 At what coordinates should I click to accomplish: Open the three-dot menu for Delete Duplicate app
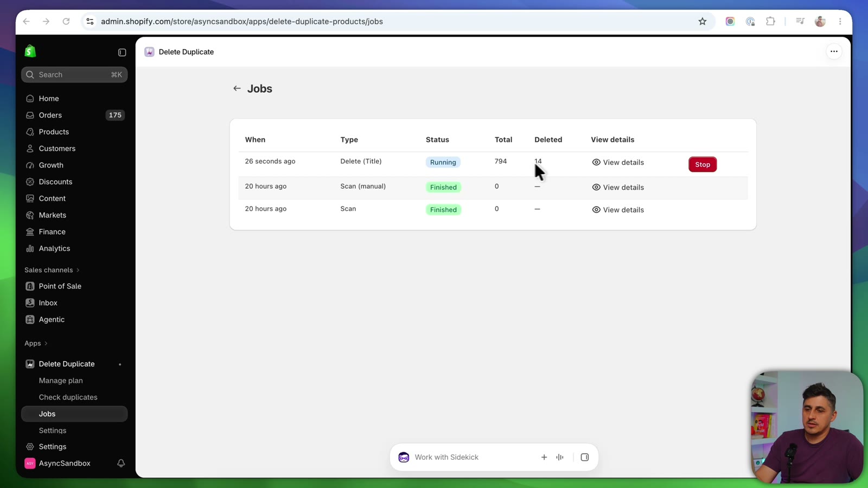coord(834,52)
